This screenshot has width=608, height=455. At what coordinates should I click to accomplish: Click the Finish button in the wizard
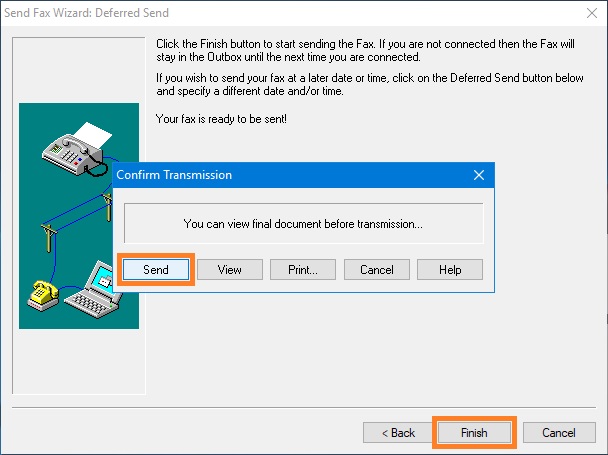click(474, 433)
